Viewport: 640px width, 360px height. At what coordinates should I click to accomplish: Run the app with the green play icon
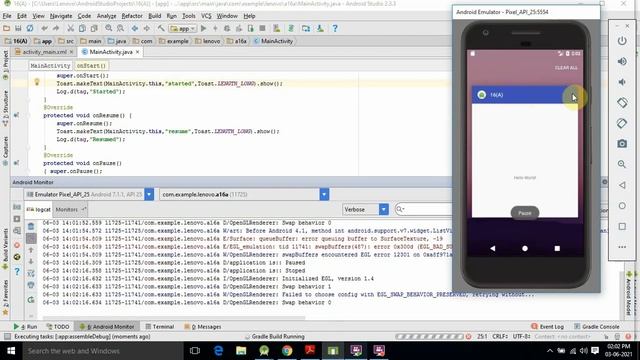coord(204,29)
